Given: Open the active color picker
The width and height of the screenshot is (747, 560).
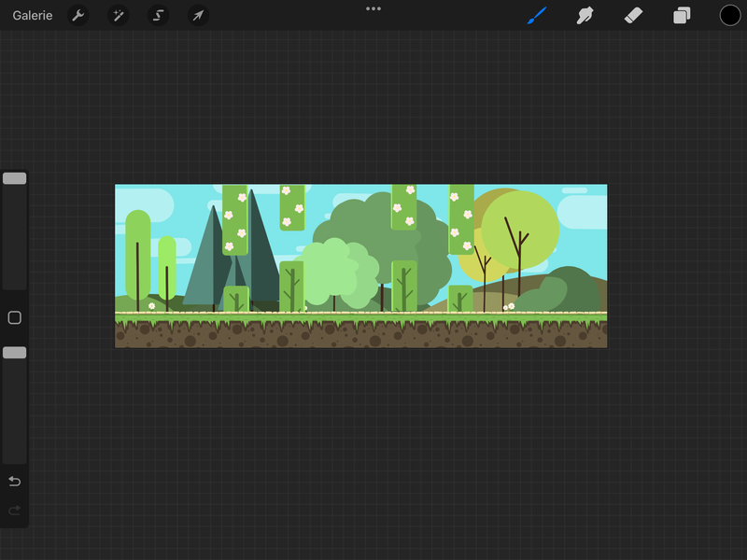Looking at the screenshot, I should pyautogui.click(x=730, y=16).
